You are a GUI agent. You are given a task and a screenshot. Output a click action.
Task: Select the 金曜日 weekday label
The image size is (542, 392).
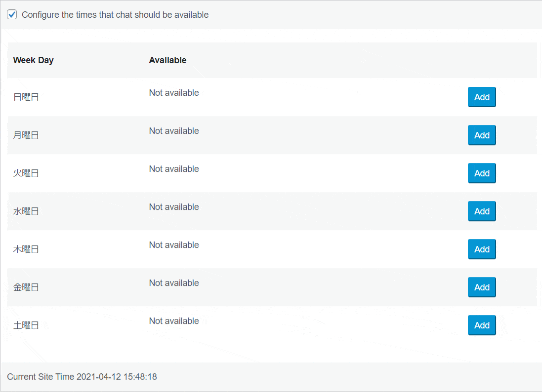click(26, 287)
